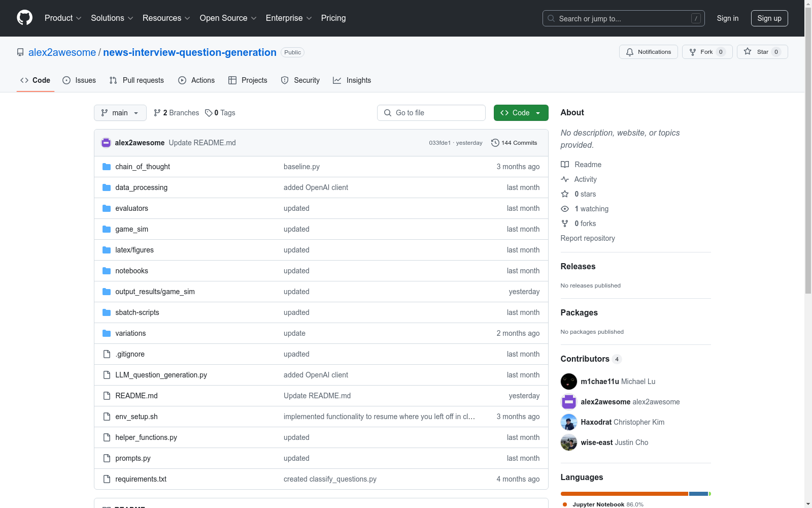Viewport: 812px width, 508px height.
Task: Focus the Go to file input
Action: point(431,113)
